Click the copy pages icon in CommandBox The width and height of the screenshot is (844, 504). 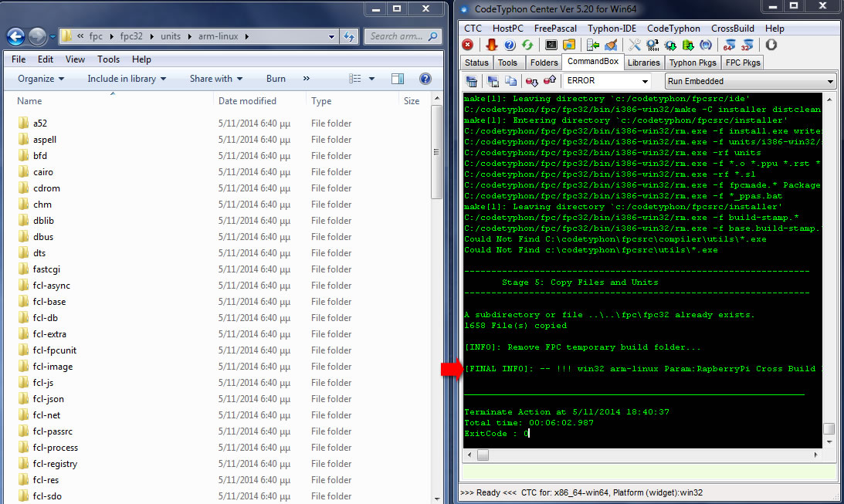[x=510, y=81]
